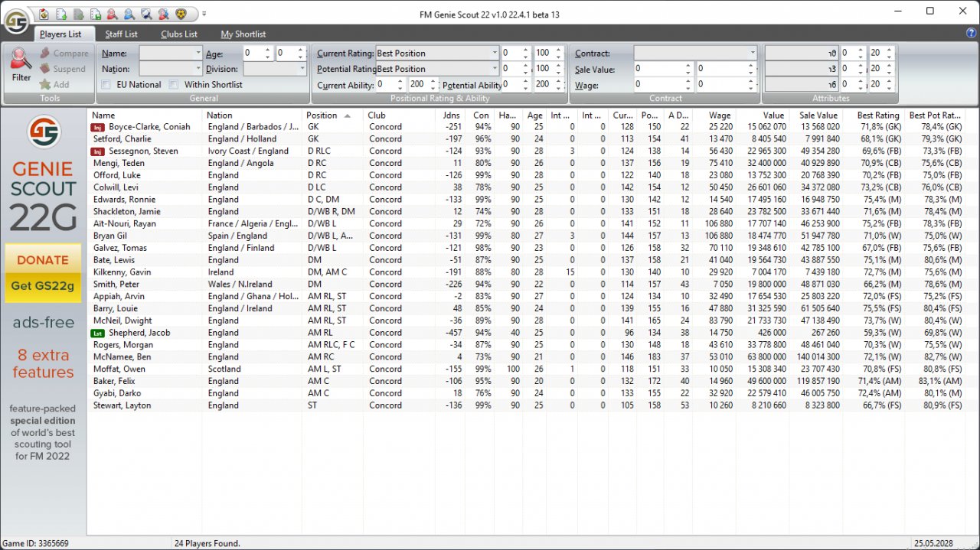Click the Game ID status bar entry
This screenshot has width=980, height=550.
click(x=36, y=543)
